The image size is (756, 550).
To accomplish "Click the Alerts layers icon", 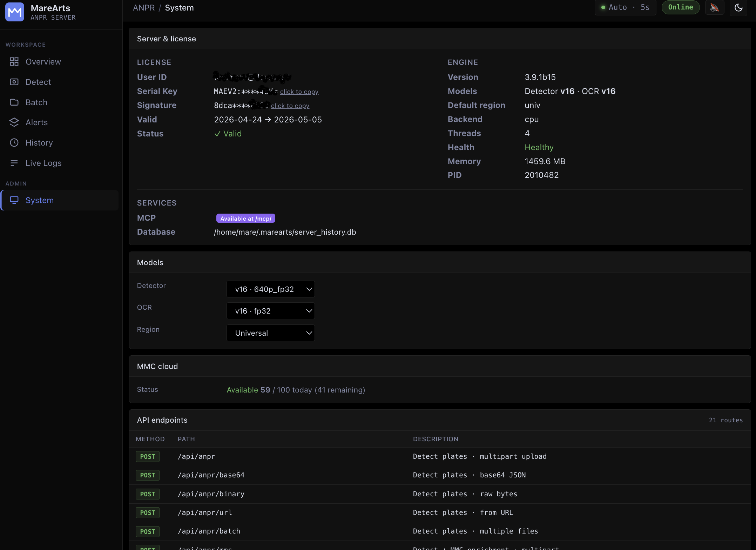I will pos(14,122).
